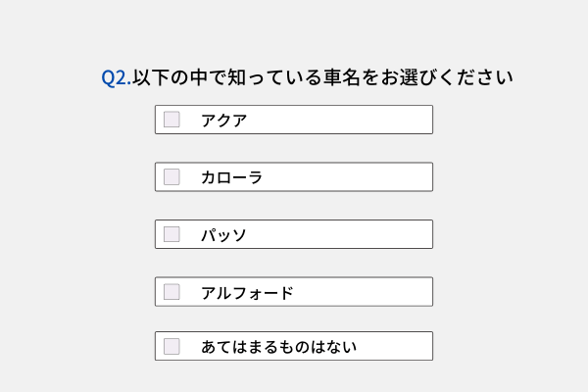Click blank space inside カローラ option box

click(x=345, y=177)
